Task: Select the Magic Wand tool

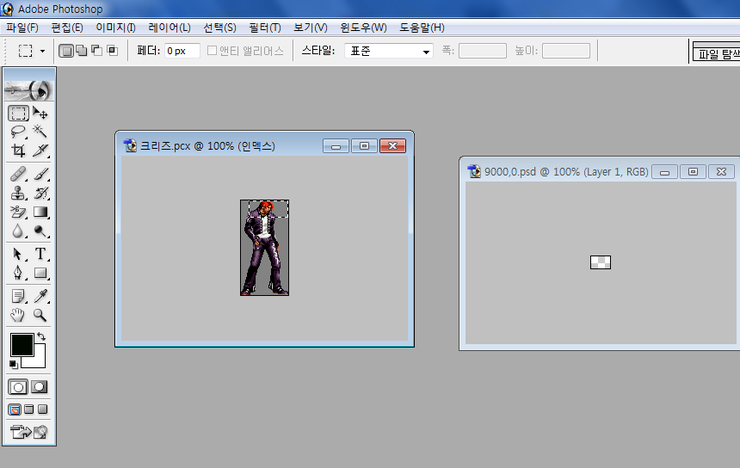Action: [41, 132]
